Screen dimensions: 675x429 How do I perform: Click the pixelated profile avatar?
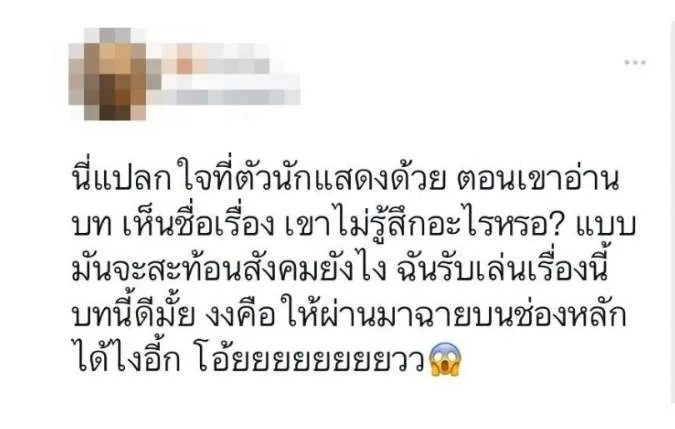(x=108, y=74)
